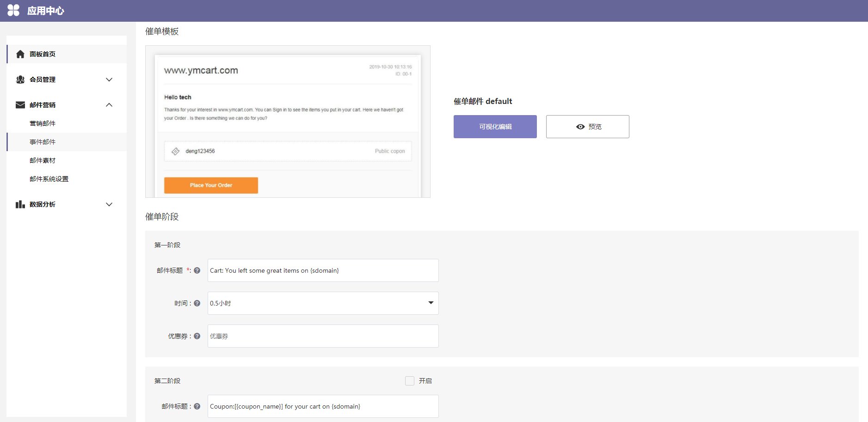Enable the 开启 checkbox for 第二阶段
This screenshot has width=868, height=422.
tap(410, 381)
